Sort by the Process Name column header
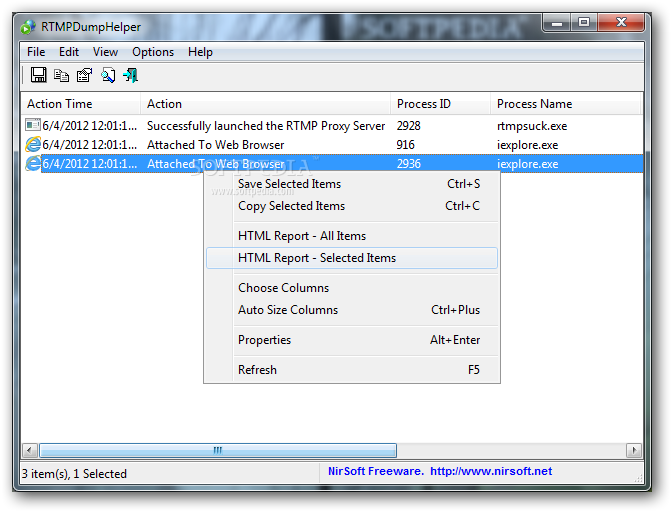This screenshot has width=672, height=512. (566, 104)
